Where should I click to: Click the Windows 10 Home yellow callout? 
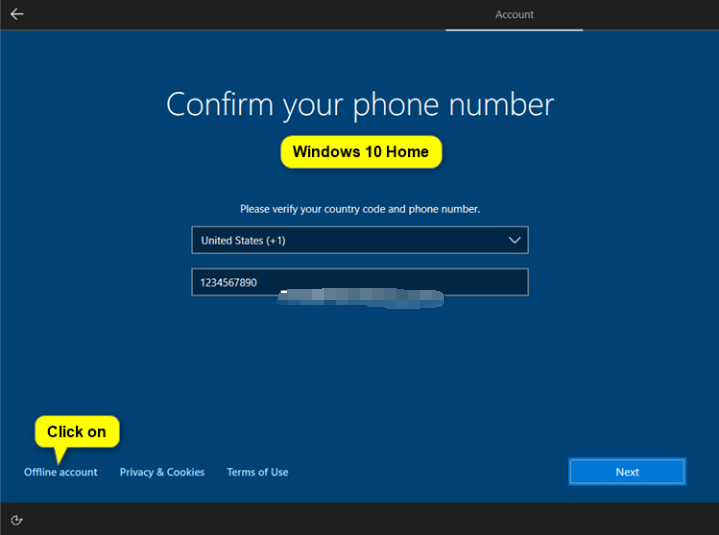click(x=360, y=152)
